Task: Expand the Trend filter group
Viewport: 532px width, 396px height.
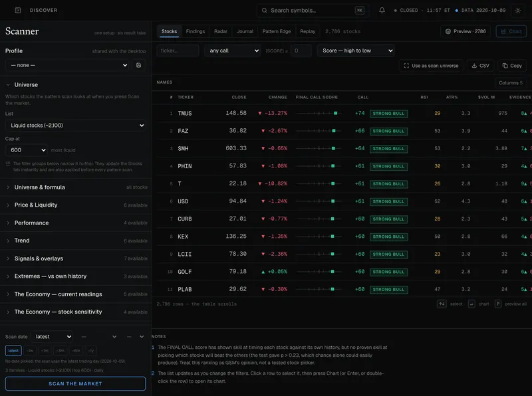Action: coord(75,241)
